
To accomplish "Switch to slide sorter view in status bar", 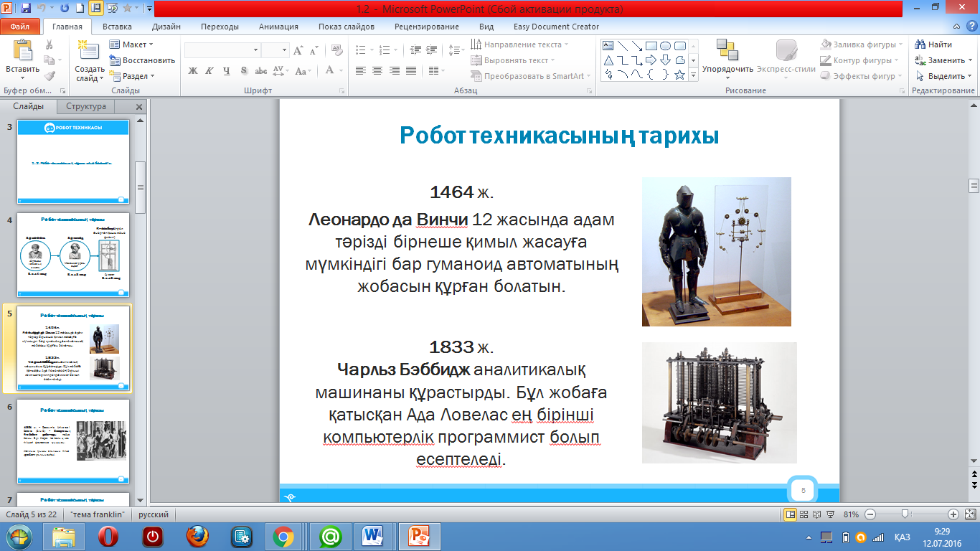I will click(x=803, y=514).
